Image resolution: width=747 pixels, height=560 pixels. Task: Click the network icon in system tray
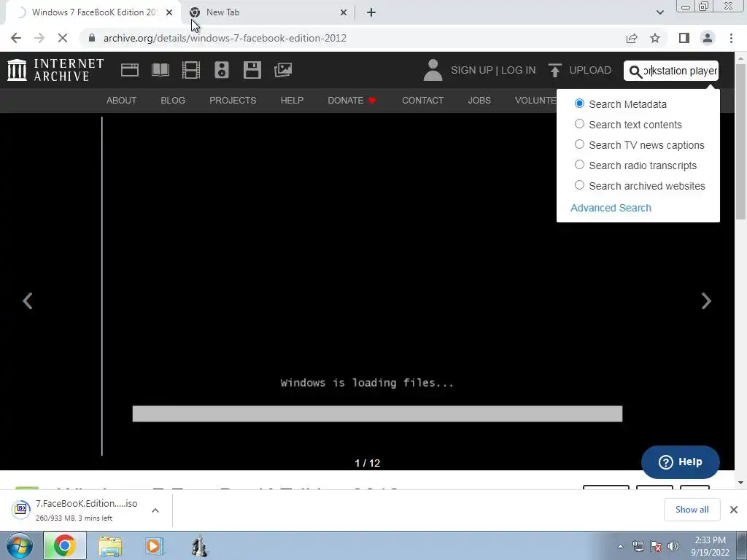point(638,546)
